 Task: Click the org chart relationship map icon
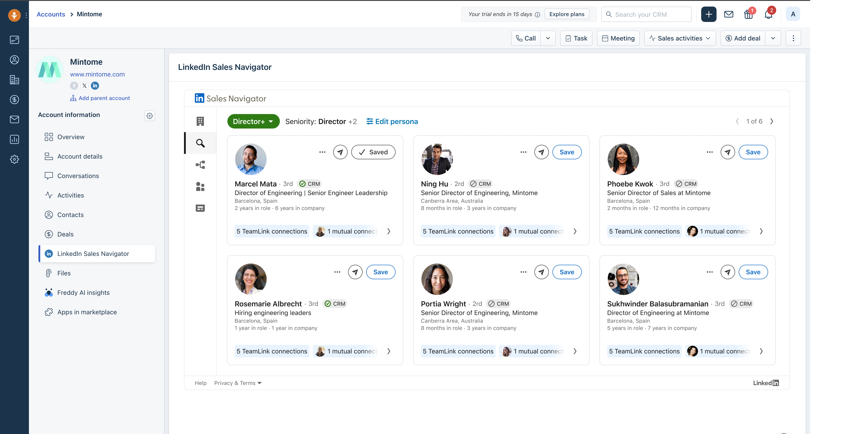(200, 165)
